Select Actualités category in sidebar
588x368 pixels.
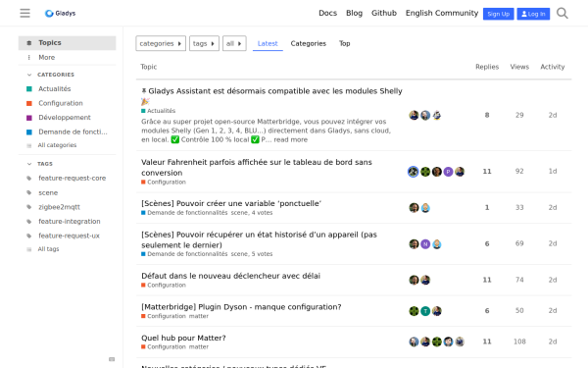(x=67, y=89)
